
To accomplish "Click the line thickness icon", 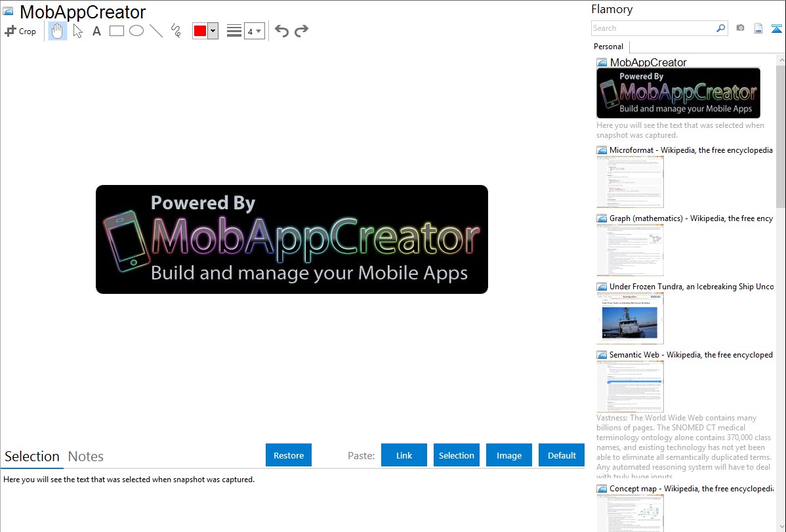I will (234, 31).
